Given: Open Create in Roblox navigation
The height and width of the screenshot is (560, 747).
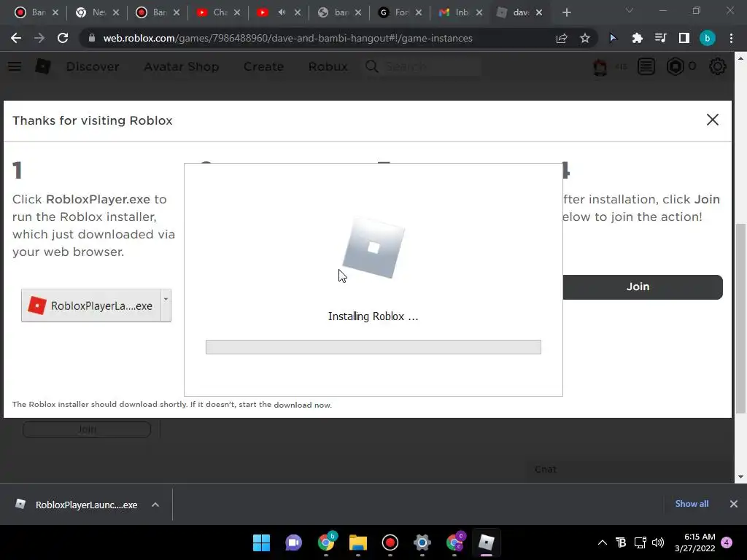Looking at the screenshot, I should click(263, 66).
